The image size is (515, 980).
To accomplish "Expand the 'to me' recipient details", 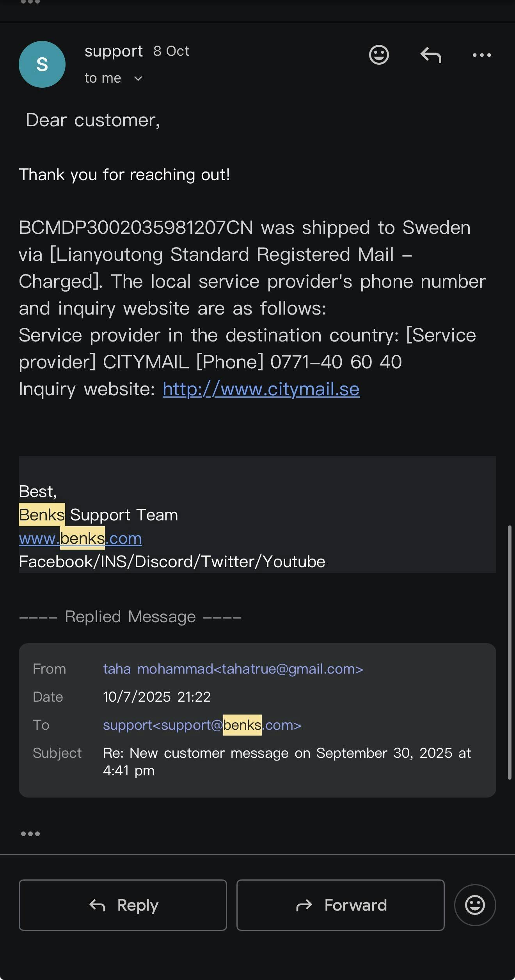I will pyautogui.click(x=138, y=79).
